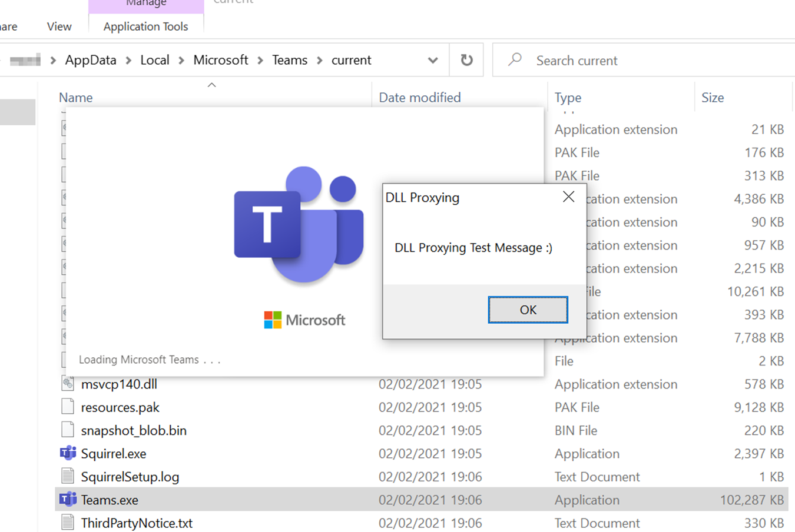795x532 pixels.
Task: Sort by the Name column header
Action: pyautogui.click(x=76, y=98)
